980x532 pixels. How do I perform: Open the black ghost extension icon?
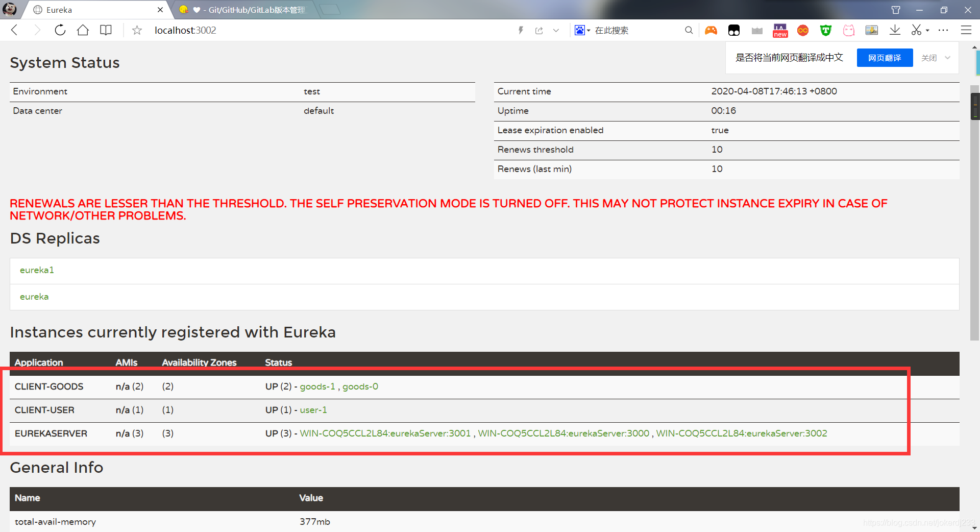click(x=734, y=30)
